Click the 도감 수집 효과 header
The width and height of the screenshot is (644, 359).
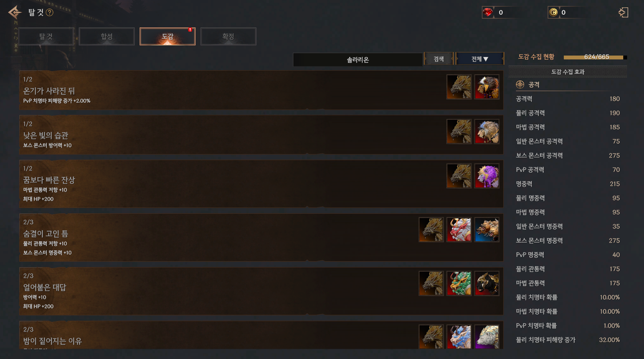(568, 72)
